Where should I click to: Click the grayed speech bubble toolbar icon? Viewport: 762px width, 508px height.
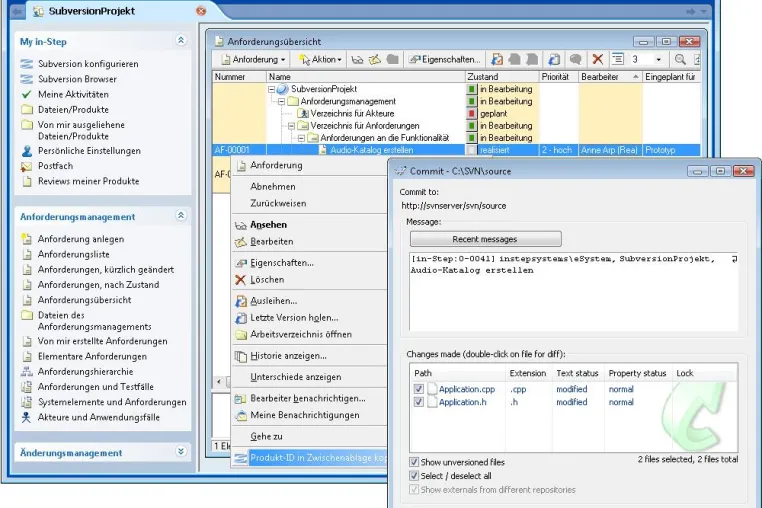[575, 59]
